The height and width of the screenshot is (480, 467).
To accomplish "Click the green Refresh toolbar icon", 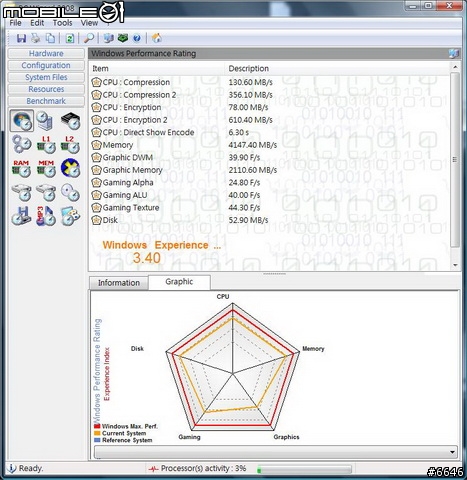I will 70,38.
